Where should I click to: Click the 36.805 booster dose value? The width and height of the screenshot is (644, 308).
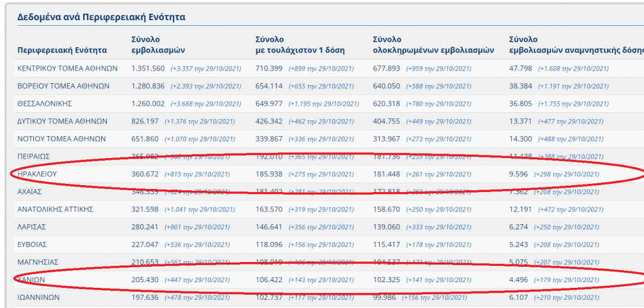tap(521, 103)
